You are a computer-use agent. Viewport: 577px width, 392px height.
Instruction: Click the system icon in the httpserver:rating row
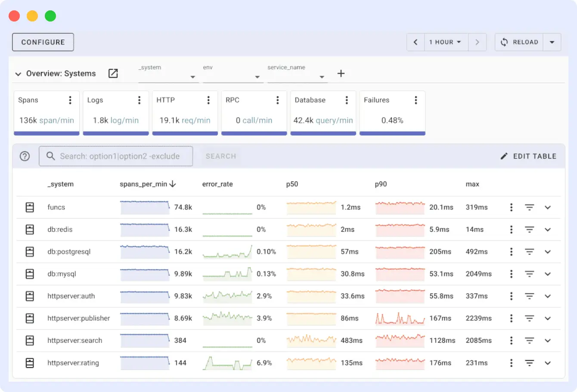click(x=30, y=363)
